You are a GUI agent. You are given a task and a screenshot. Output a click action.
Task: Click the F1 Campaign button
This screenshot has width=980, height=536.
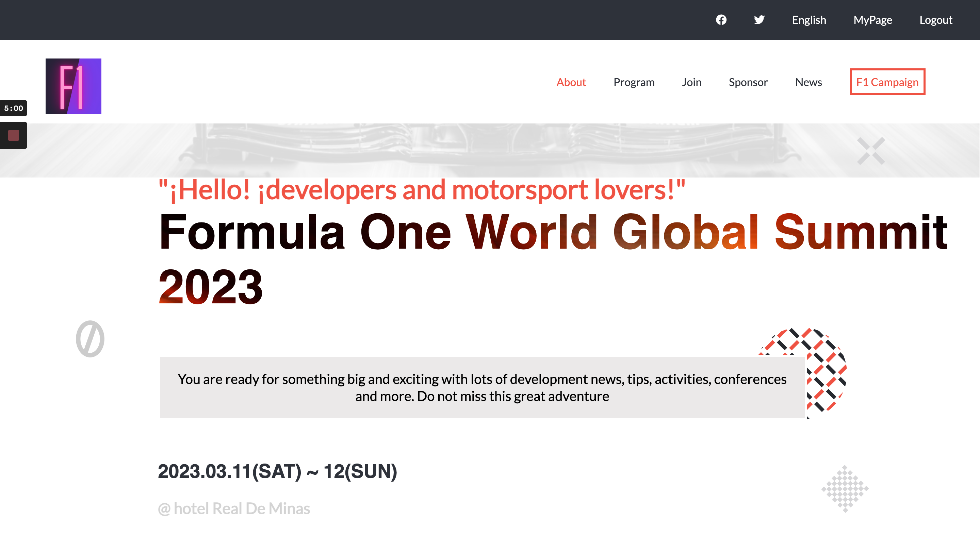pos(887,82)
